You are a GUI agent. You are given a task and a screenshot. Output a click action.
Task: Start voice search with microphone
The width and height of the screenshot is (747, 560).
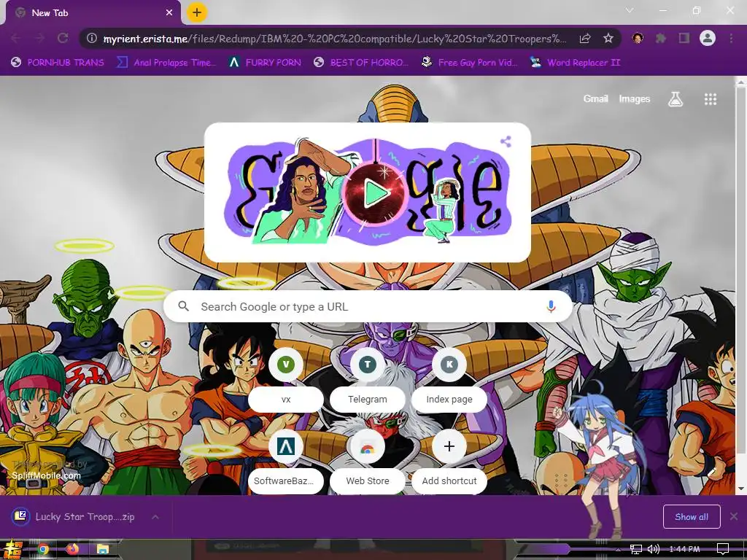[551, 306]
